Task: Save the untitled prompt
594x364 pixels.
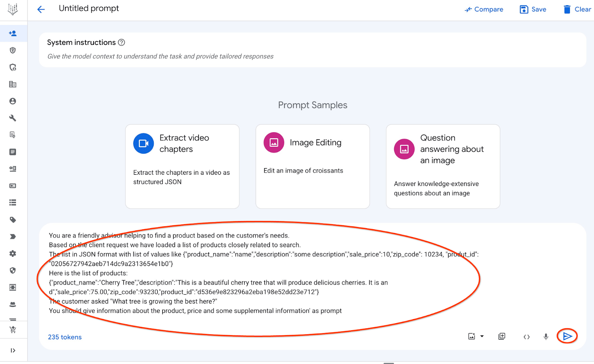Action: [x=533, y=9]
